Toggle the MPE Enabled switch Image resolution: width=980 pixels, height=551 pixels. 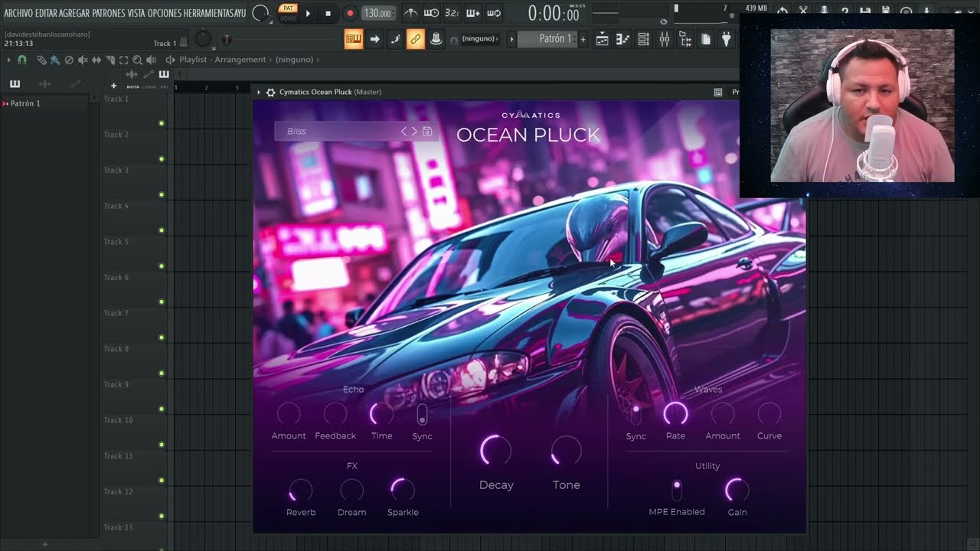(x=677, y=490)
